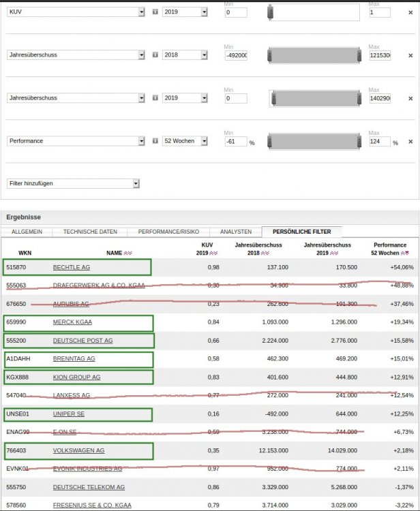The image size is (420, 511).
Task: Open the KION GROUP AG link
Action: coord(76,377)
